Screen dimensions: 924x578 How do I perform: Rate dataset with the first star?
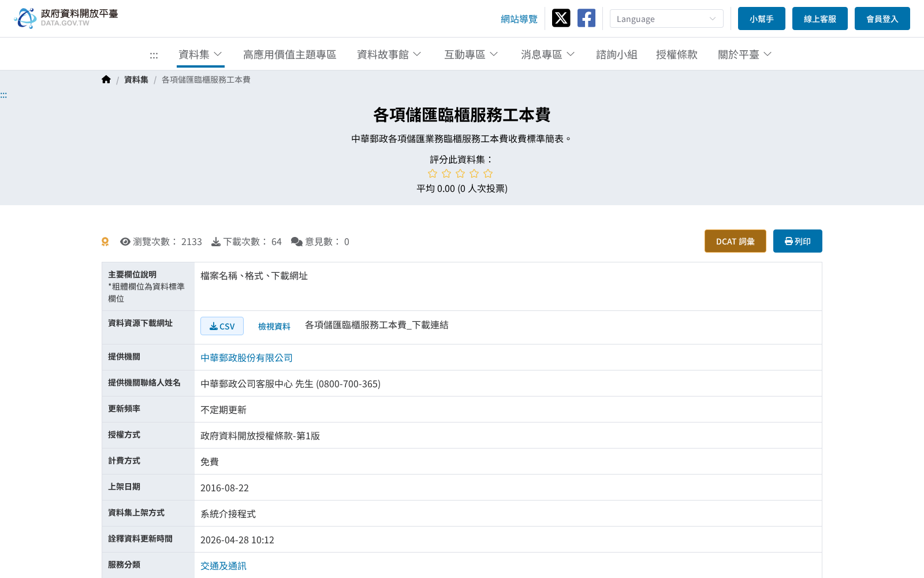(x=433, y=173)
